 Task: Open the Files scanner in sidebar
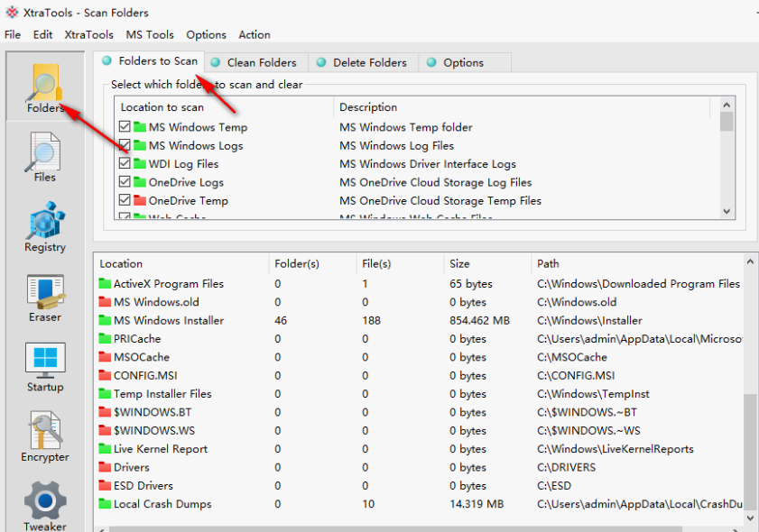click(x=45, y=157)
